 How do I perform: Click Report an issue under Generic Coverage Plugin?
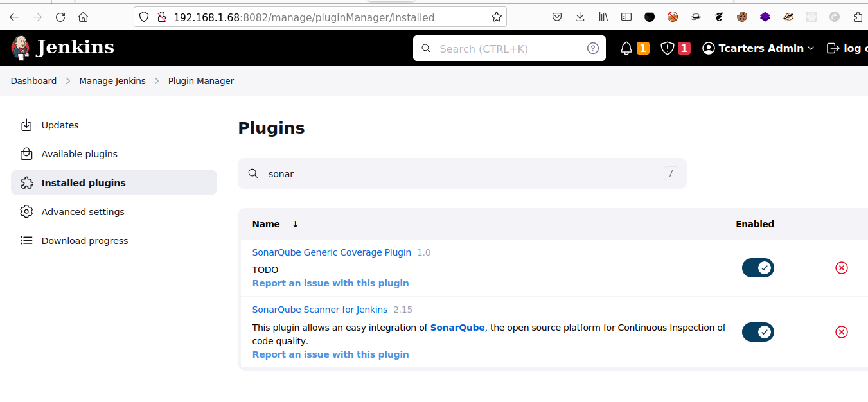coord(330,283)
